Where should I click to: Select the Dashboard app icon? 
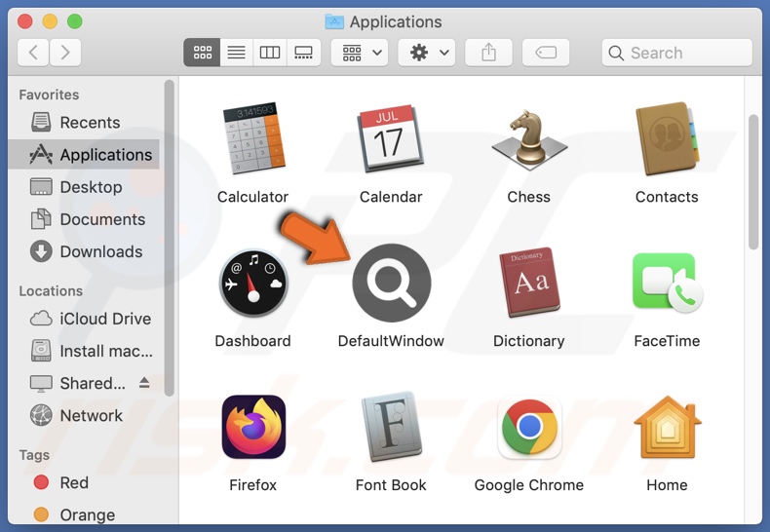tap(253, 283)
